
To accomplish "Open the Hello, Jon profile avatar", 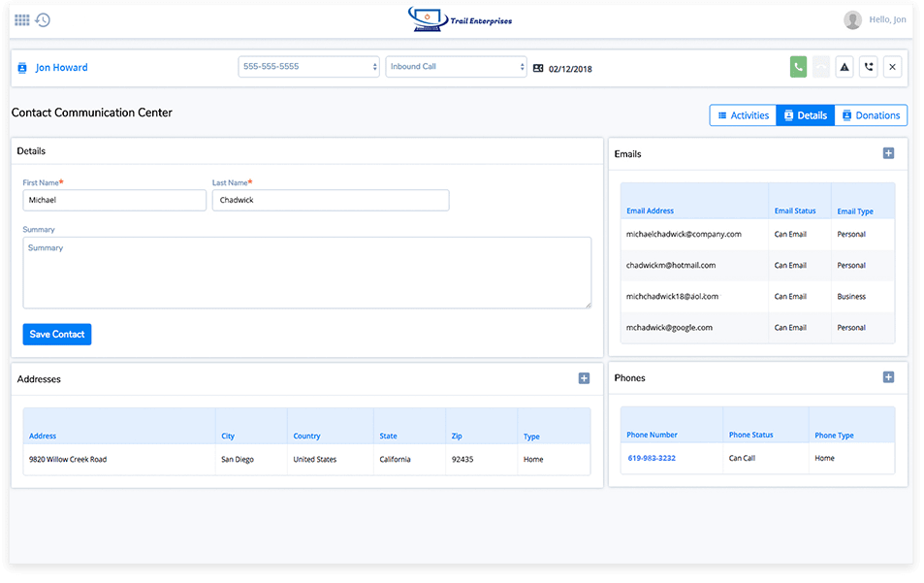I will [x=854, y=18].
